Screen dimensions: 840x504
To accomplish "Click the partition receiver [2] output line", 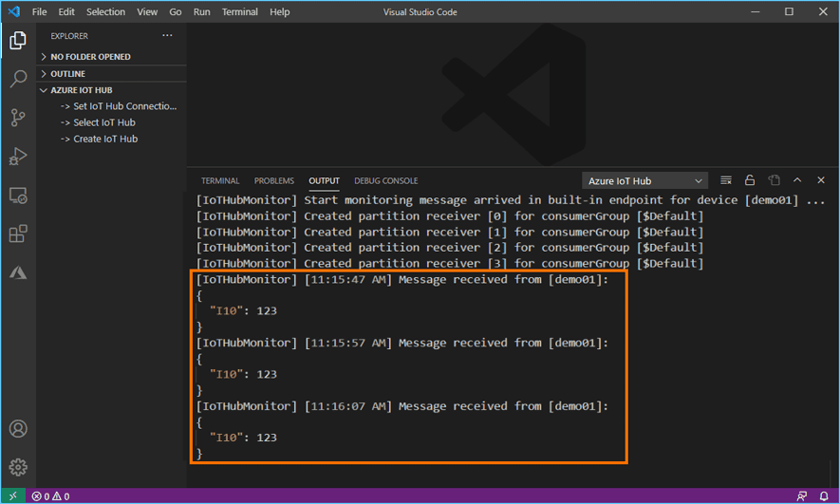I will pyautogui.click(x=450, y=248).
